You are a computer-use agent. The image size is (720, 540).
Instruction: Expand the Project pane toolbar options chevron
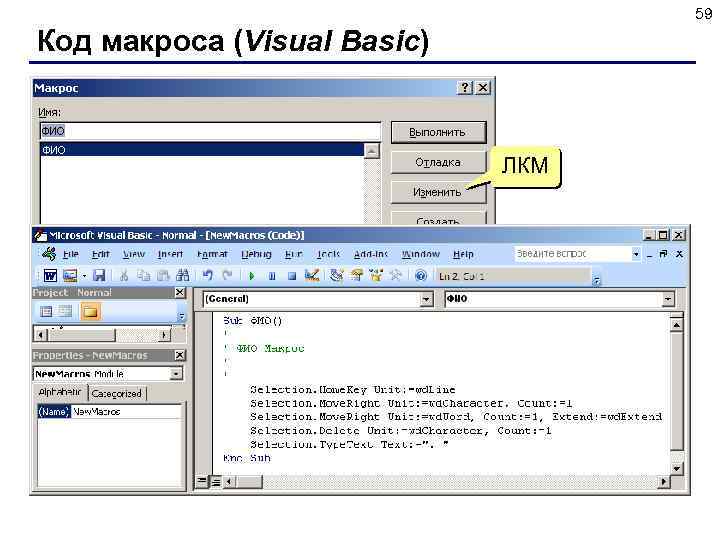(181, 316)
